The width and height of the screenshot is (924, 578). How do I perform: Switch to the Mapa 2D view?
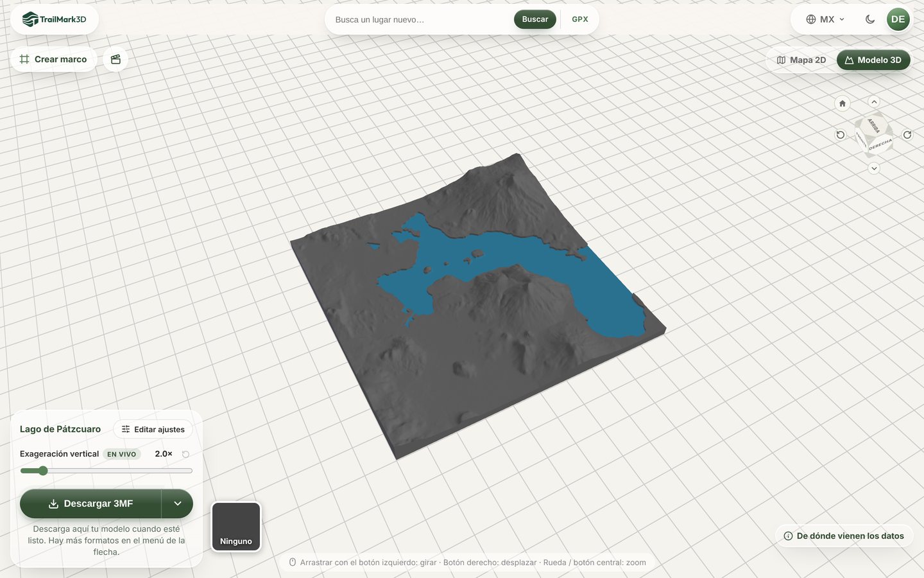coord(801,60)
